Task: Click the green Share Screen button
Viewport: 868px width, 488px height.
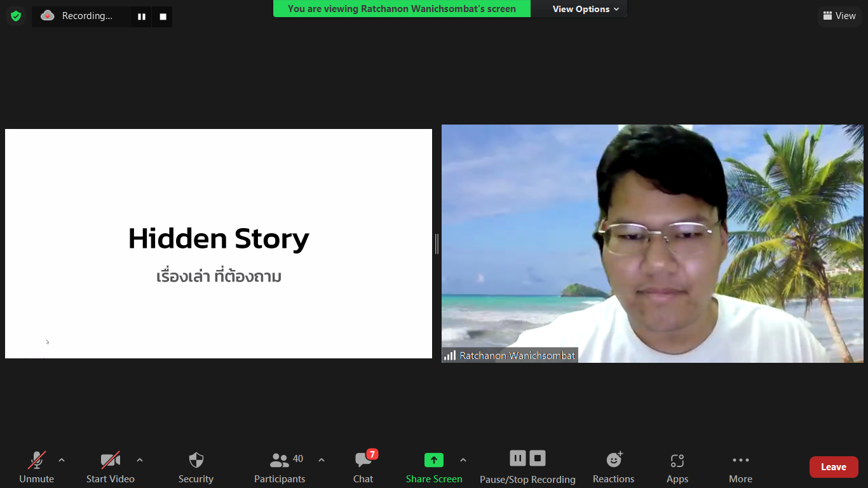Action: (434, 468)
